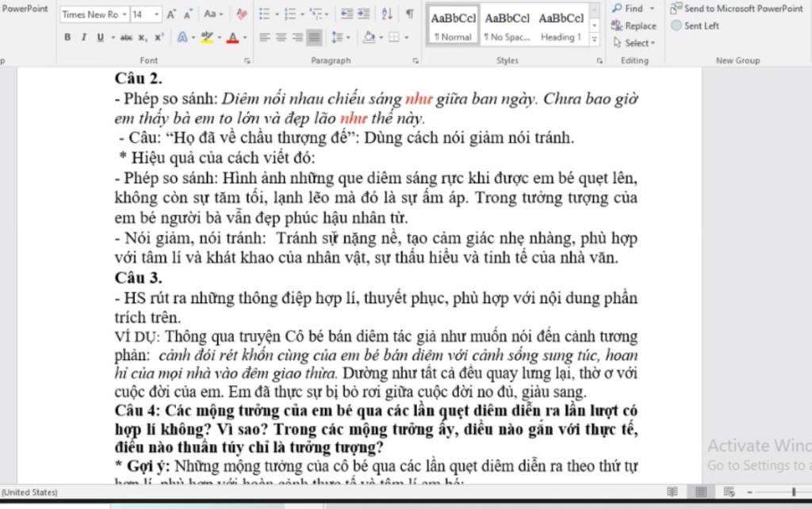Screen dimensions: 812x509
Task: Open the Select dropdown
Action: (x=634, y=43)
